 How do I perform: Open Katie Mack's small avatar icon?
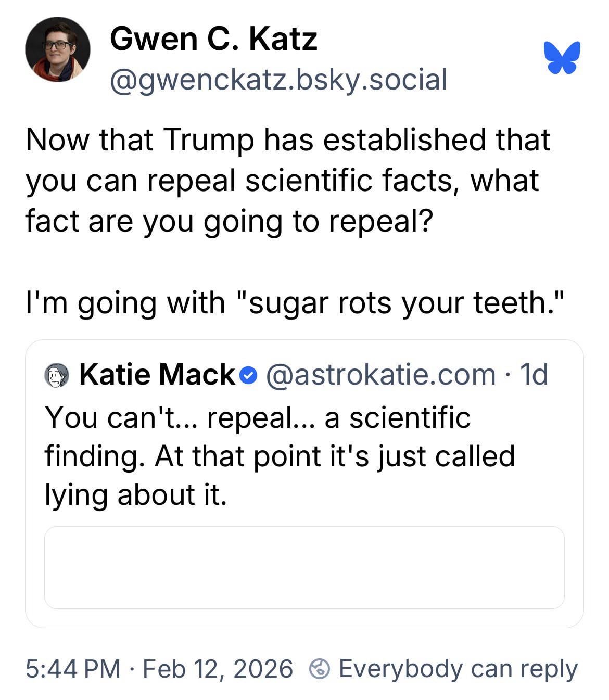(57, 375)
